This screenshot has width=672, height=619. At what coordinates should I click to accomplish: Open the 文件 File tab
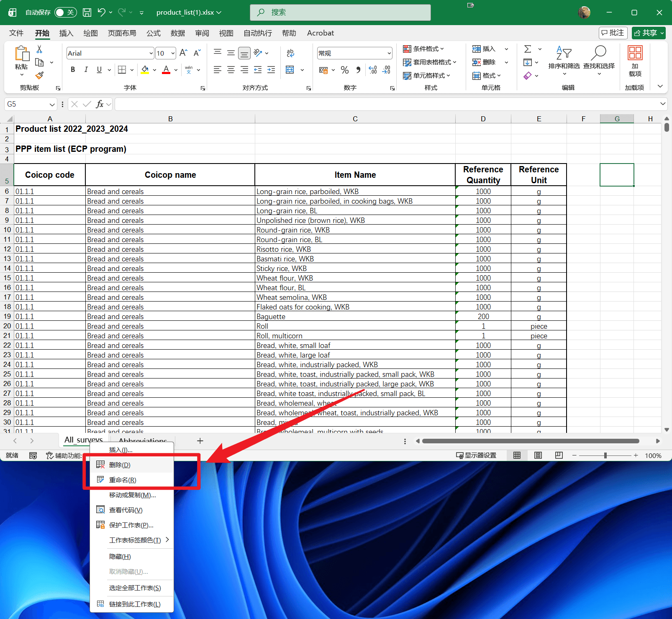pyautogui.click(x=16, y=33)
